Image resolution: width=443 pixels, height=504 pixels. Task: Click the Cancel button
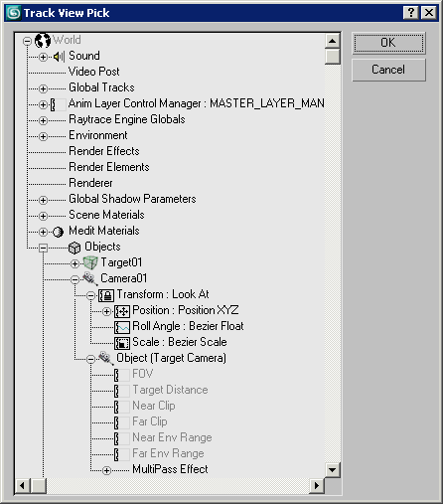click(388, 70)
